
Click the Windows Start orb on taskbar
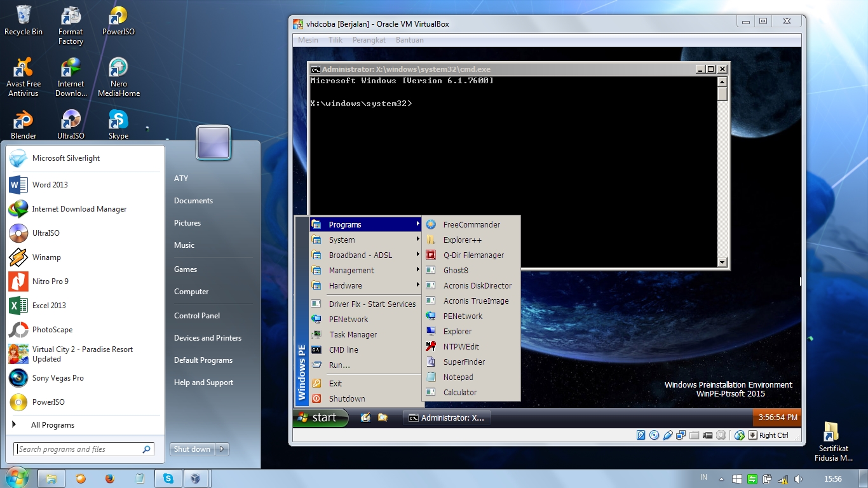tap(17, 478)
